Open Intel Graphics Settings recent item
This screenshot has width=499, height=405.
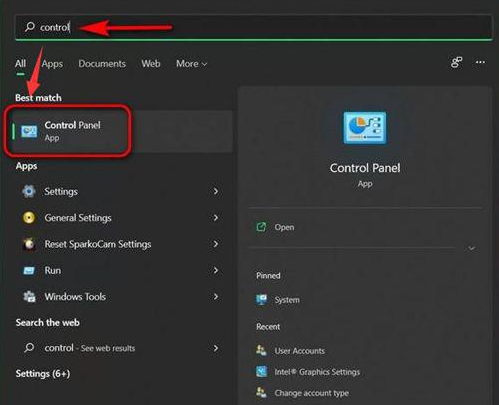(317, 372)
